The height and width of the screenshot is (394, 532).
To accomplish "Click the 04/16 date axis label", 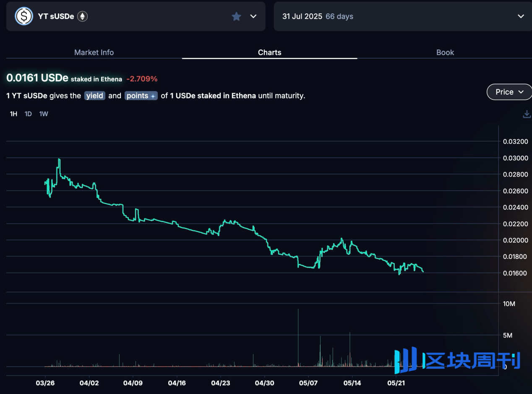I will click(x=177, y=383).
